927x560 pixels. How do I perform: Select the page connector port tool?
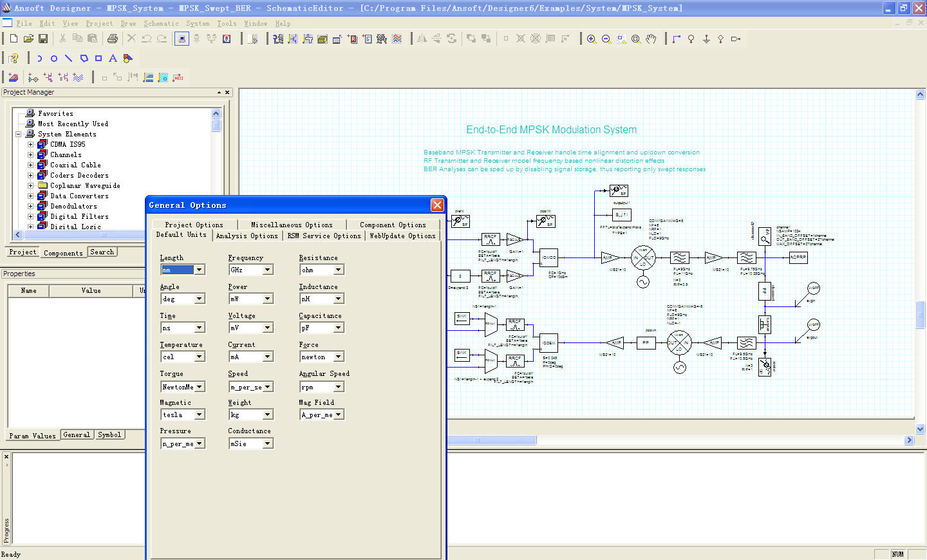[x=736, y=39]
